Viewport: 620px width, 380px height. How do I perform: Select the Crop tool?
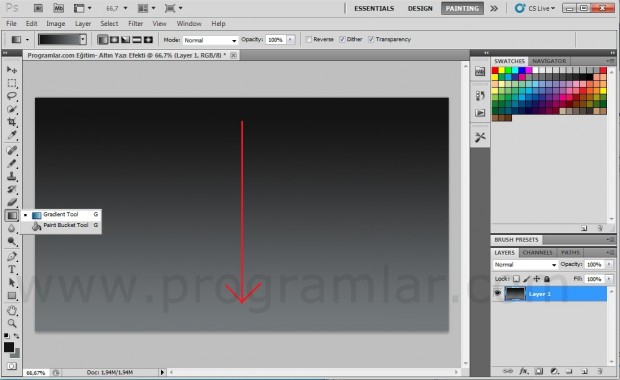point(12,122)
